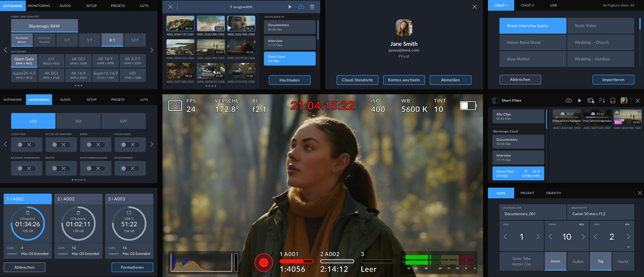Enable the Zebra toggle
The image size is (644, 277).
96,145
